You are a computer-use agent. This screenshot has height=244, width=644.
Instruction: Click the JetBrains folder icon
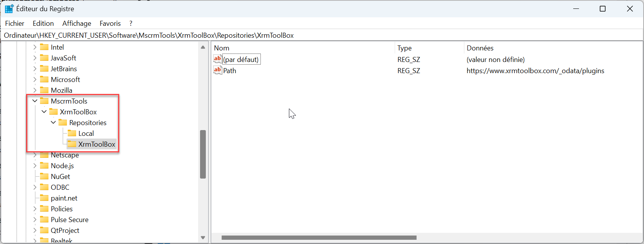pos(44,69)
